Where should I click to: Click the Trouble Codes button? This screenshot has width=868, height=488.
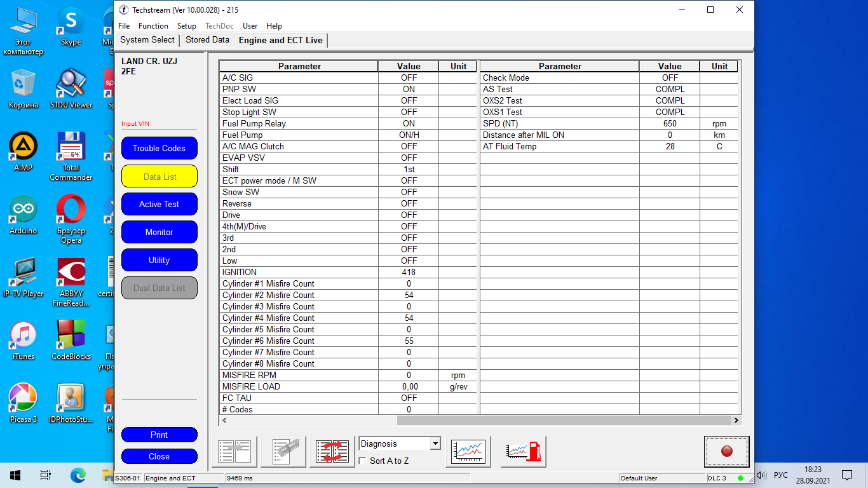159,148
